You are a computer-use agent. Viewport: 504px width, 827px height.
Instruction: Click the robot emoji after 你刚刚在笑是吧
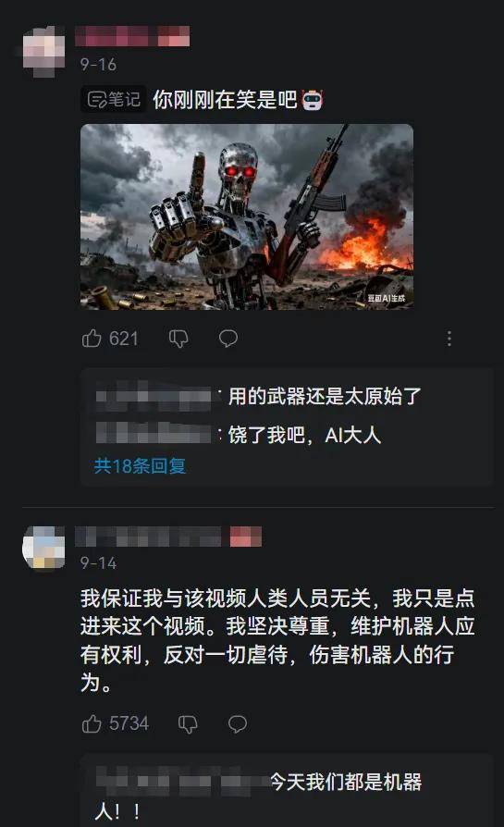point(312,99)
